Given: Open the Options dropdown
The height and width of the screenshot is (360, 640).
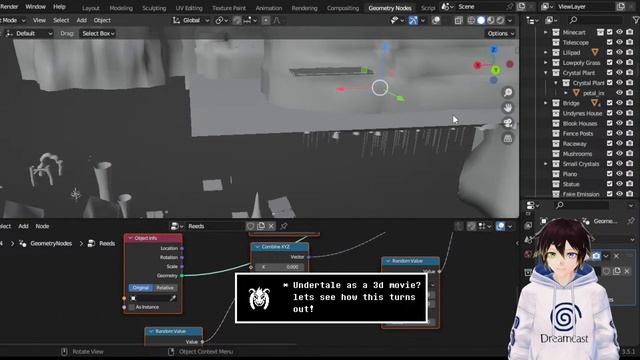Looking at the screenshot, I should pyautogui.click(x=500, y=33).
